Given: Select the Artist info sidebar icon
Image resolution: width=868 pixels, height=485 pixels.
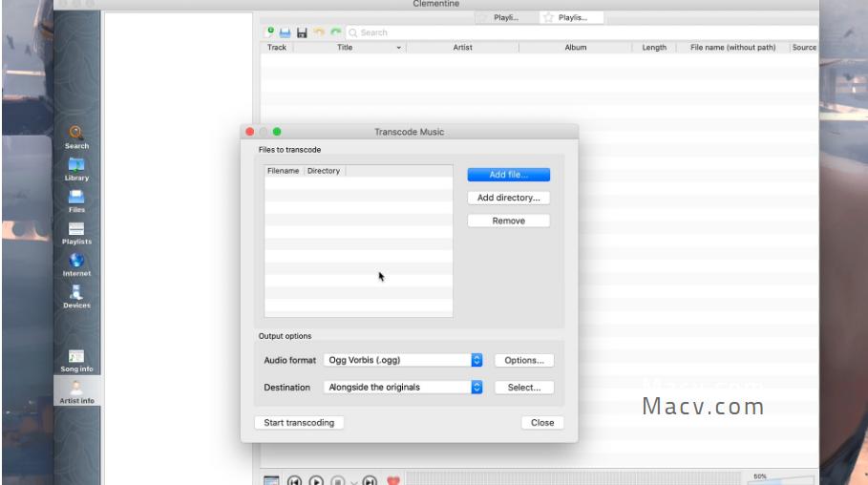Looking at the screenshot, I should pos(76,391).
